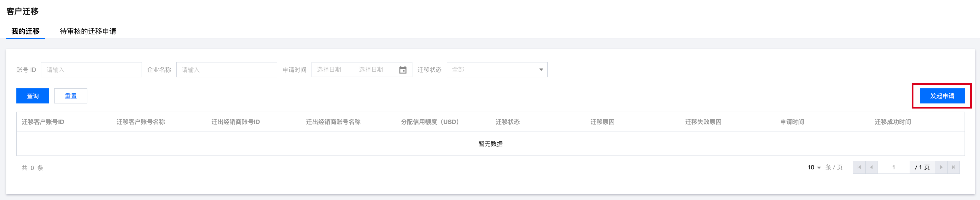Click the 迁移状态 column header
This screenshot has width=980, height=200.
(507, 122)
